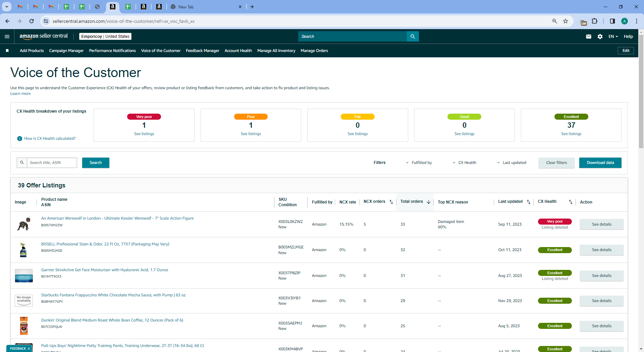The image size is (644, 352).
Task: Click the browser address bar URL
Action: click(x=124, y=21)
